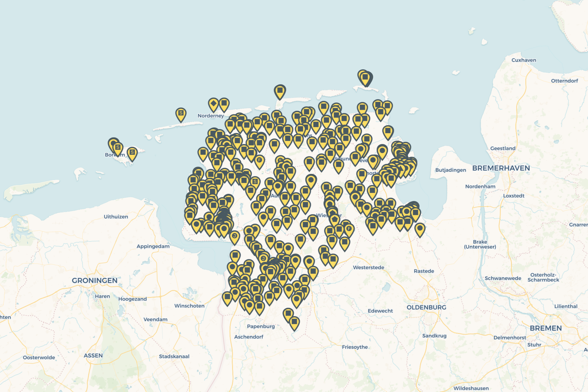Select the Edewecht town label
Viewport: 588px width, 392px height.
point(380,311)
